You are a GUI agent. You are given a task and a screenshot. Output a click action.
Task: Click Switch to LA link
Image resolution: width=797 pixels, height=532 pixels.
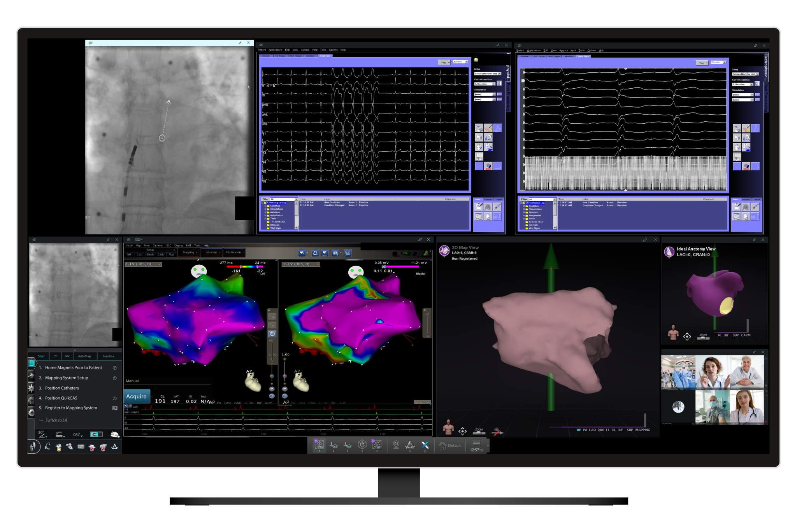click(56, 420)
